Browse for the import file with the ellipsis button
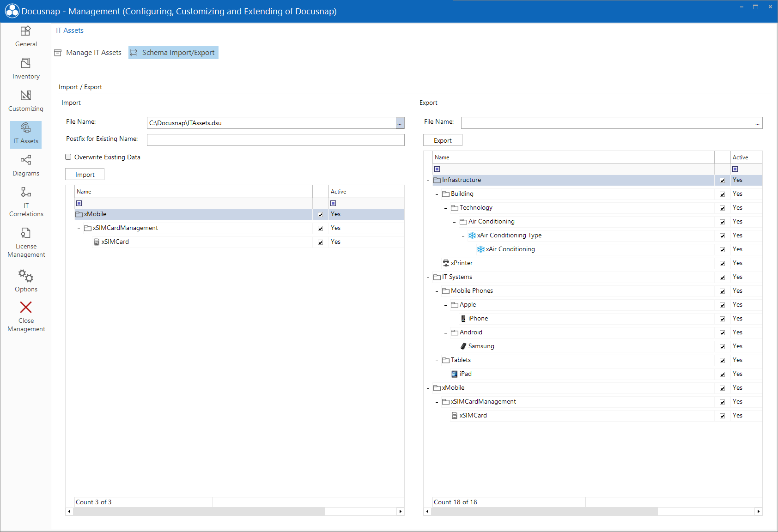 400,123
